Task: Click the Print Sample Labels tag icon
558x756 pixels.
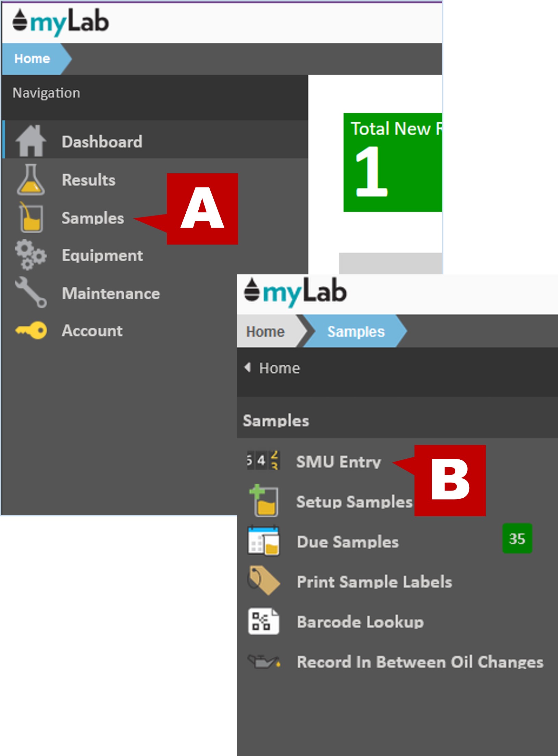Action: (263, 581)
